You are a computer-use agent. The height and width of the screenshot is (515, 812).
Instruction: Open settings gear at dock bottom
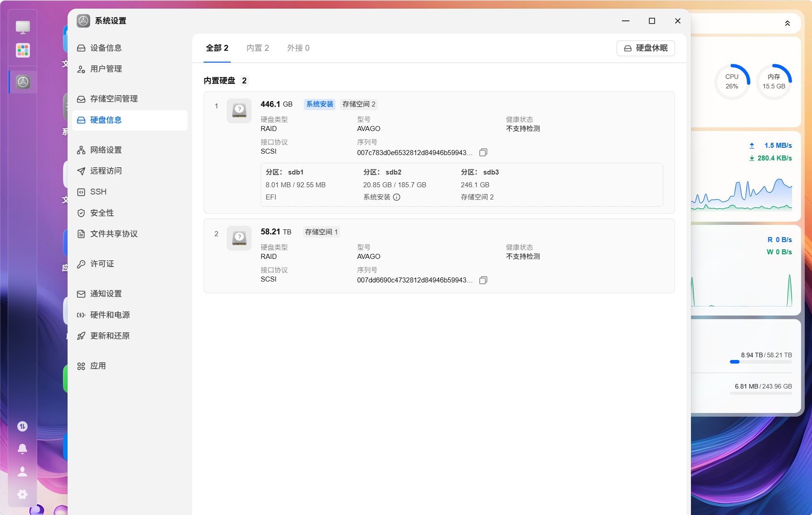point(22,494)
